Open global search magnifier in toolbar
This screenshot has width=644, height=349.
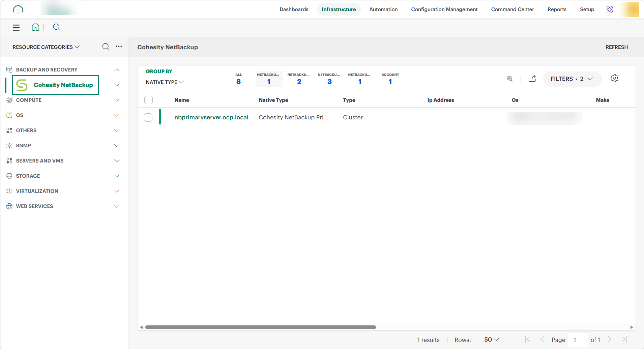[57, 27]
